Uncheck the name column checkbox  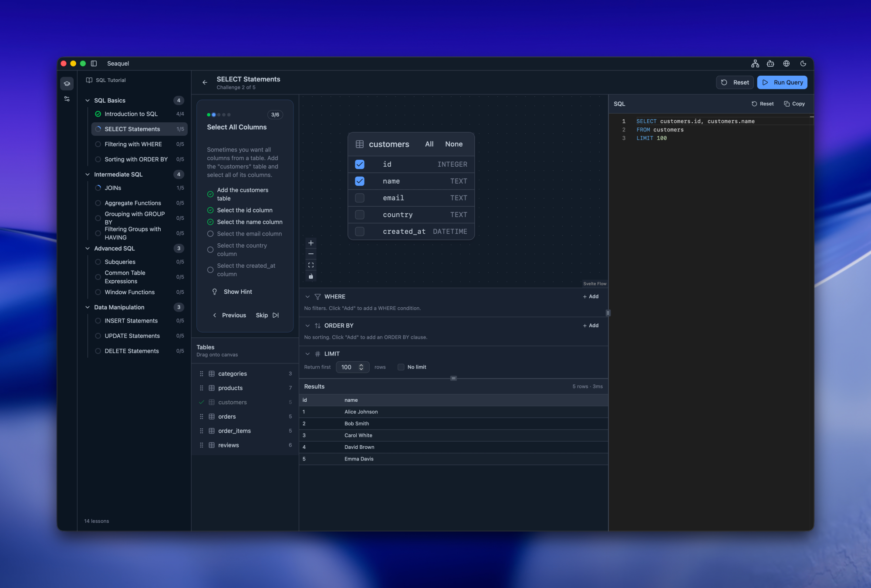pos(360,181)
